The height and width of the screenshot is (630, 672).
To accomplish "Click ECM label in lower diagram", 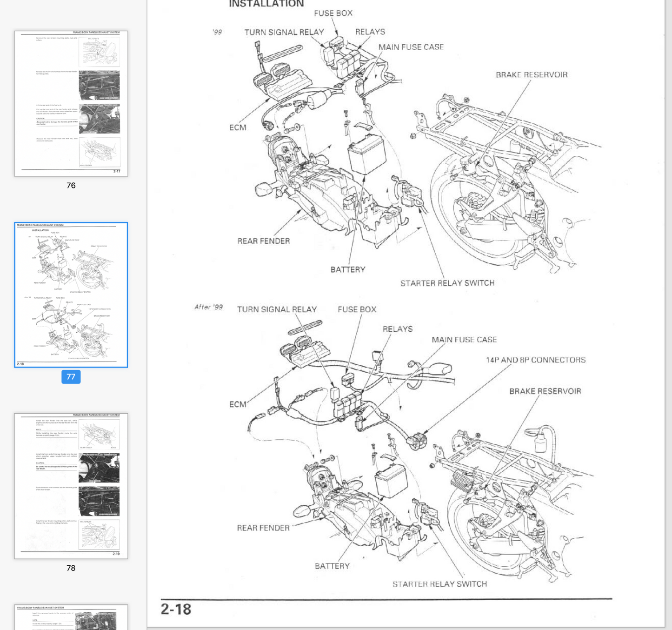I will 238,404.
